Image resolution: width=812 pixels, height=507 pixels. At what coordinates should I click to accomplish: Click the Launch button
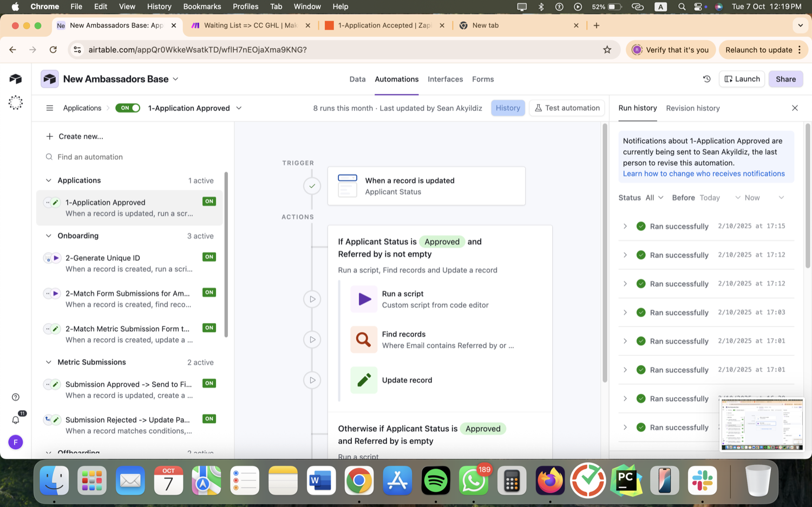[742, 79]
